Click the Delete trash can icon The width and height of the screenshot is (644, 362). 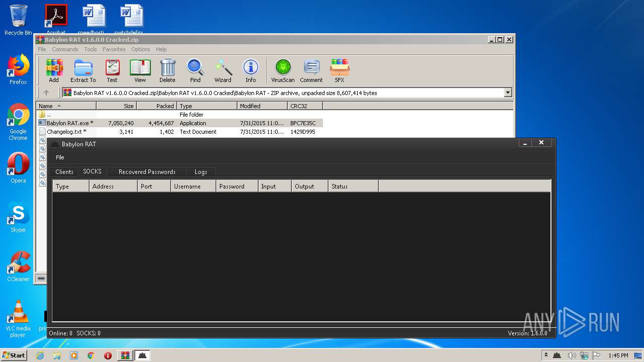[x=168, y=70]
